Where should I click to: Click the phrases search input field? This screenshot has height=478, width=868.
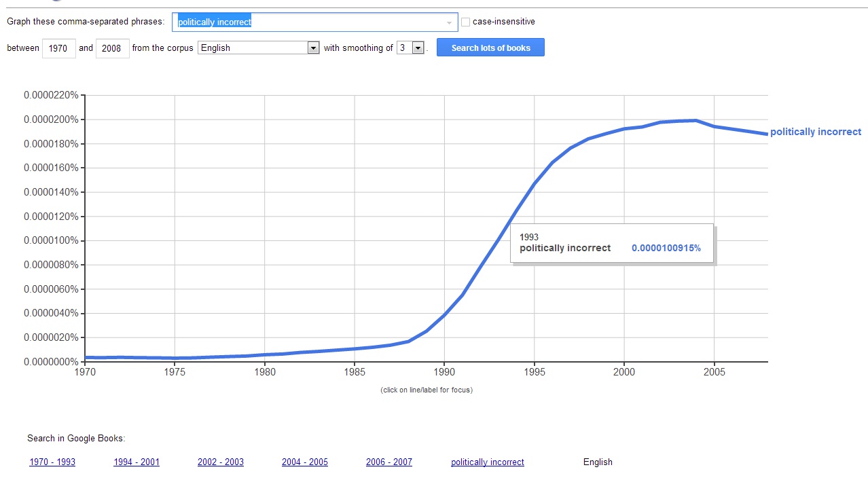click(309, 22)
